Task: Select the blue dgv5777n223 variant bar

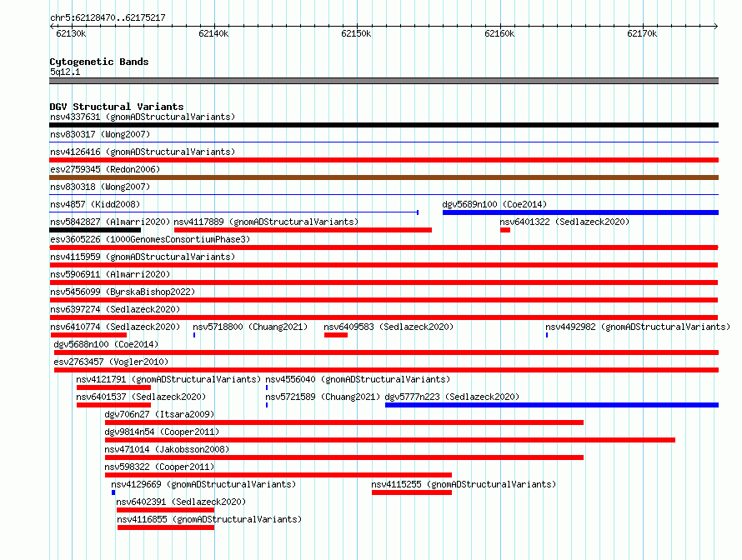Action: pos(552,405)
